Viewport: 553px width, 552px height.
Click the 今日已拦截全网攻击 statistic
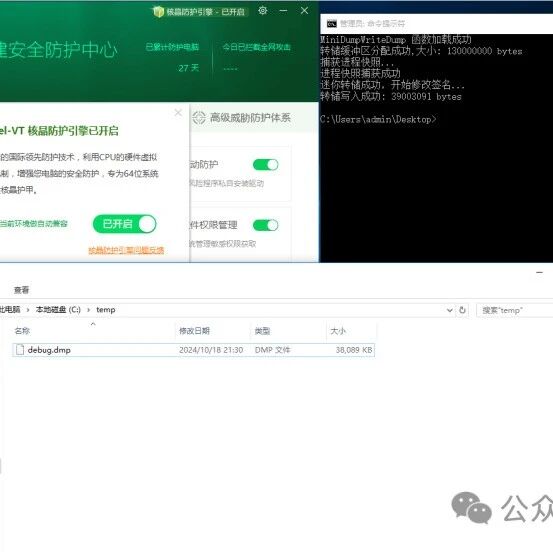(256, 47)
